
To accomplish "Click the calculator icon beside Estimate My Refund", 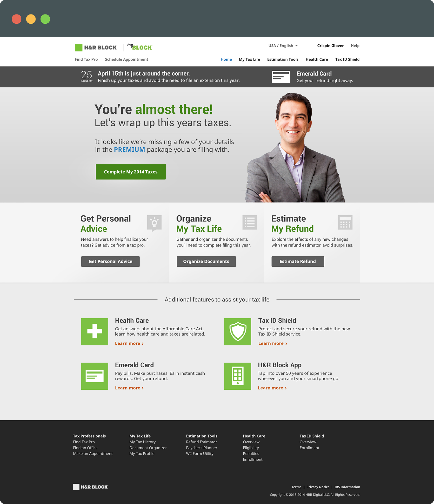I will tap(345, 222).
